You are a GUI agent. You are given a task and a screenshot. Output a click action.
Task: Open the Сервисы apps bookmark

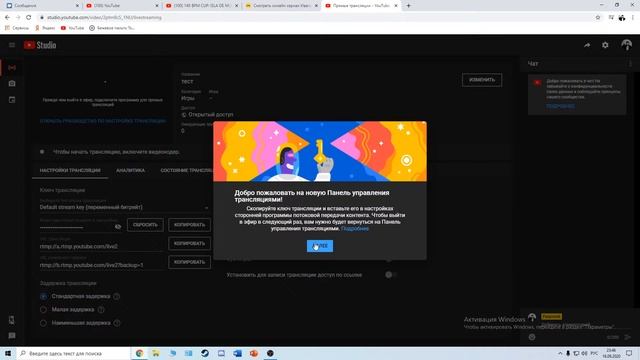click(x=17, y=28)
